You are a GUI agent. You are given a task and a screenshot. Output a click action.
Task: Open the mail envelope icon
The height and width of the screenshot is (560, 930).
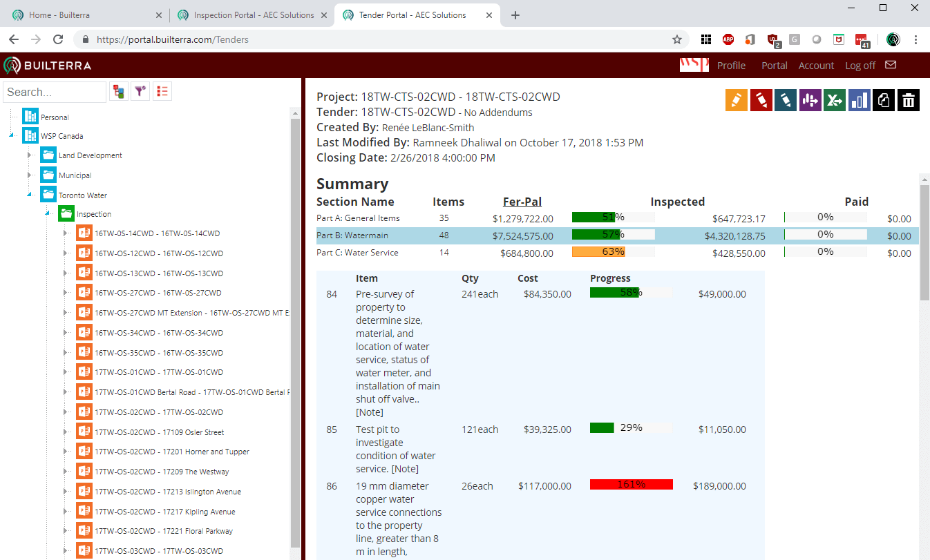891,65
